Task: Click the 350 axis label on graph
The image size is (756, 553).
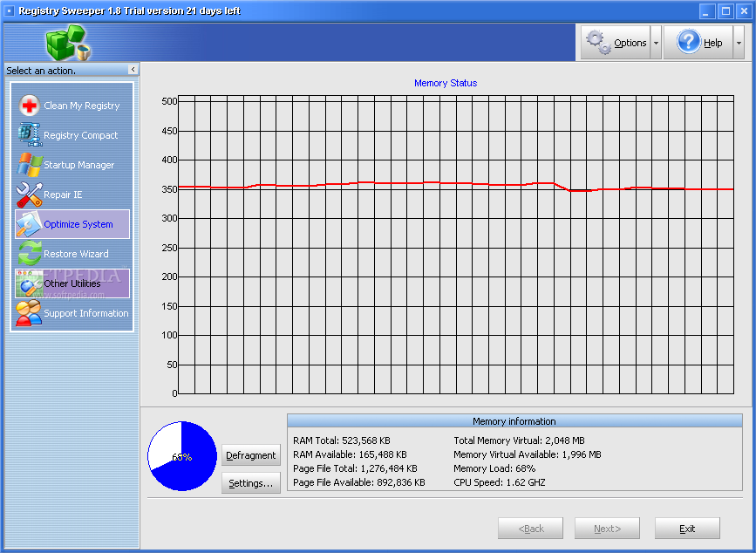Action: click(x=169, y=189)
